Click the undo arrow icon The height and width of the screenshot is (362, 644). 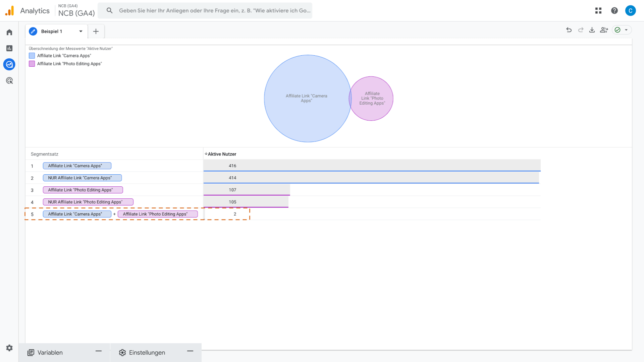(x=569, y=30)
